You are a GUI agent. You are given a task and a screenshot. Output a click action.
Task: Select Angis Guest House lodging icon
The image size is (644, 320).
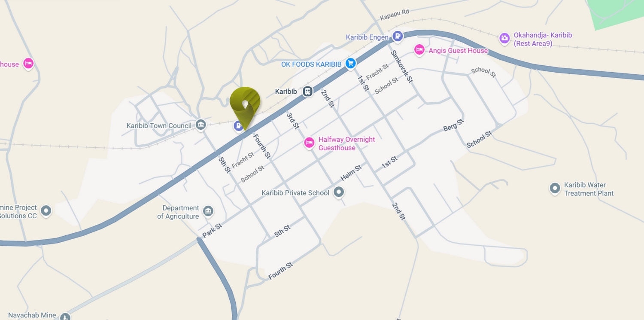(x=419, y=50)
